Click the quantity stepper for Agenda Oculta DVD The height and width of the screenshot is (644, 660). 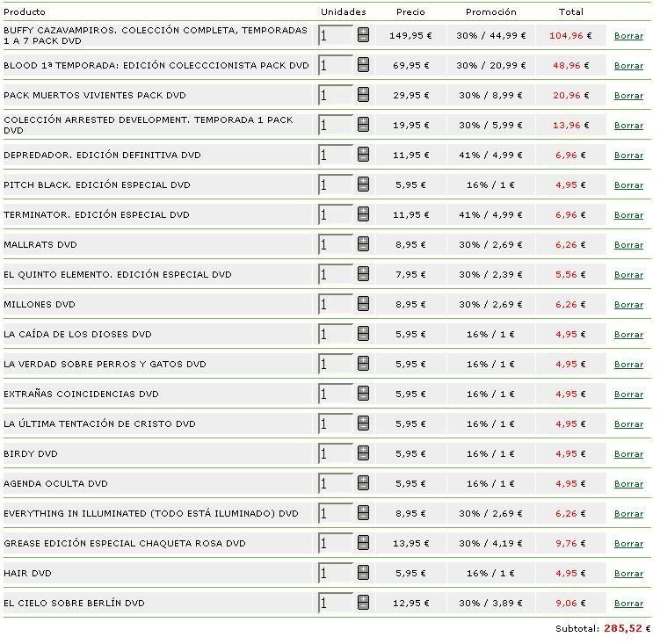(x=363, y=483)
